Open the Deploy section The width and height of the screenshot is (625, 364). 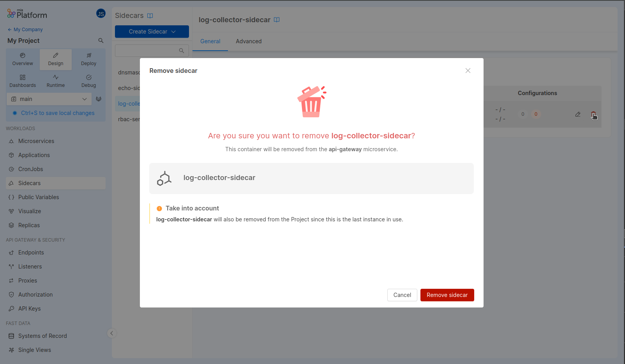pyautogui.click(x=88, y=59)
